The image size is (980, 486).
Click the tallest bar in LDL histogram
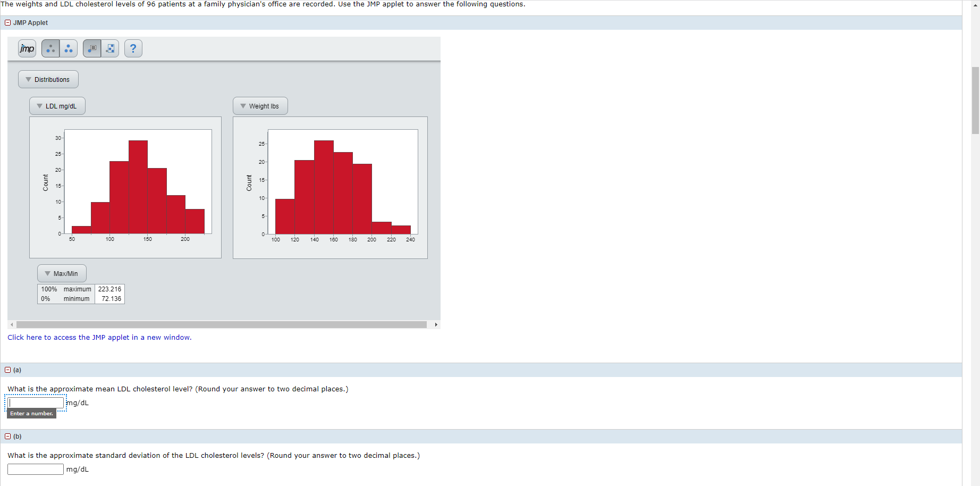coord(138,187)
